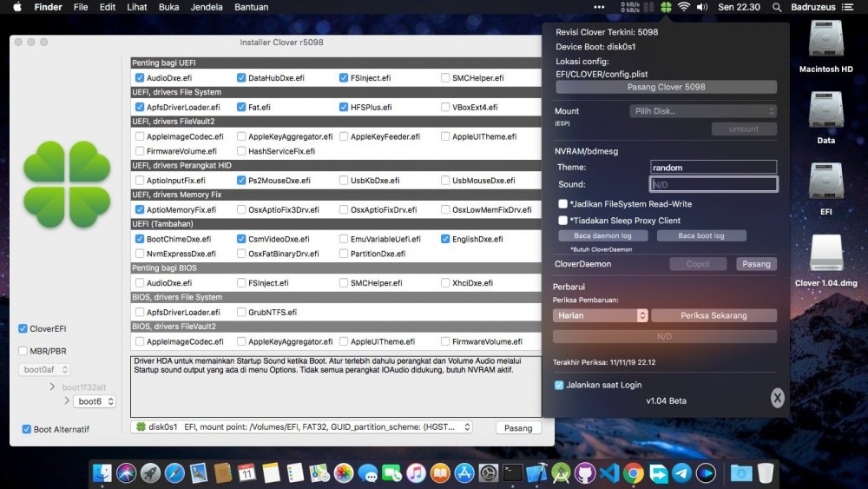
Task: Open the Edit menu
Action: [108, 7]
